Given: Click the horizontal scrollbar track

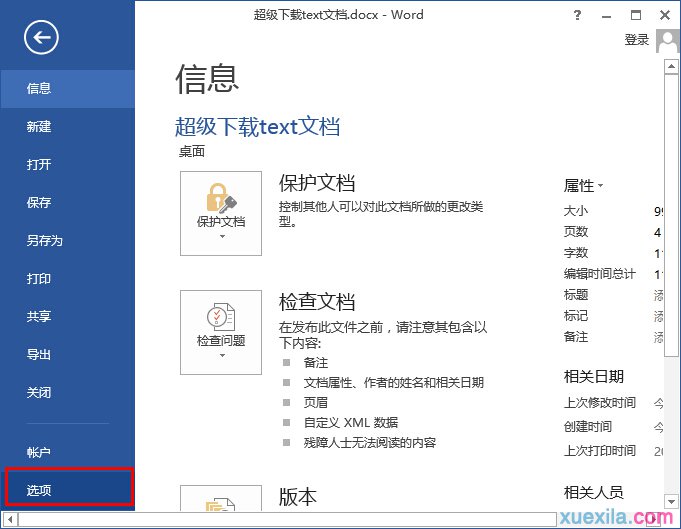Looking at the screenshot, I should coord(287,519).
